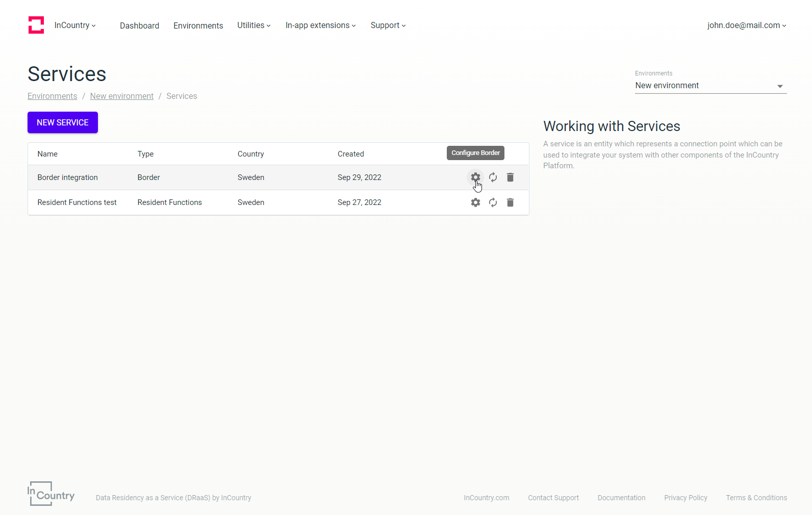Open the In-app extensions dropdown
812x515 pixels.
tap(321, 25)
